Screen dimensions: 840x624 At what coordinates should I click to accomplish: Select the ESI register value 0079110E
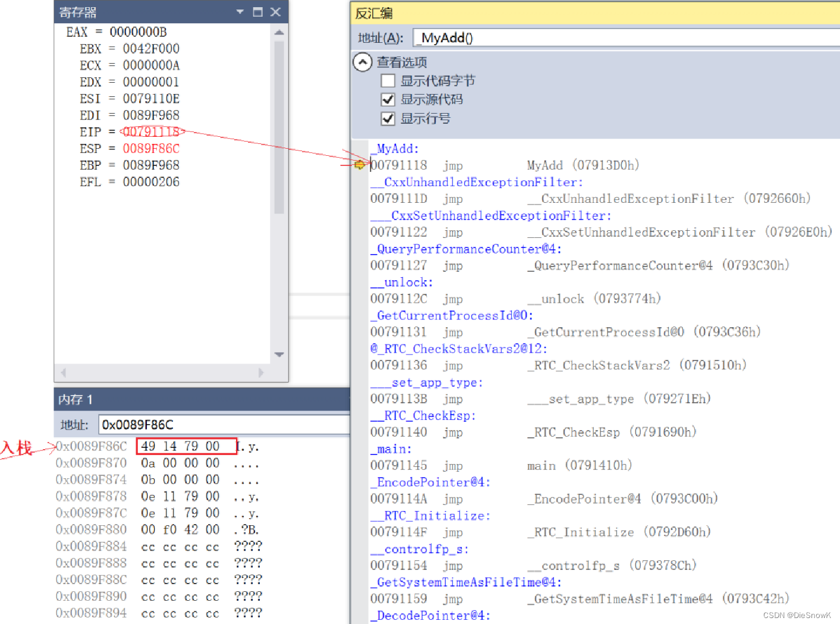click(151, 99)
